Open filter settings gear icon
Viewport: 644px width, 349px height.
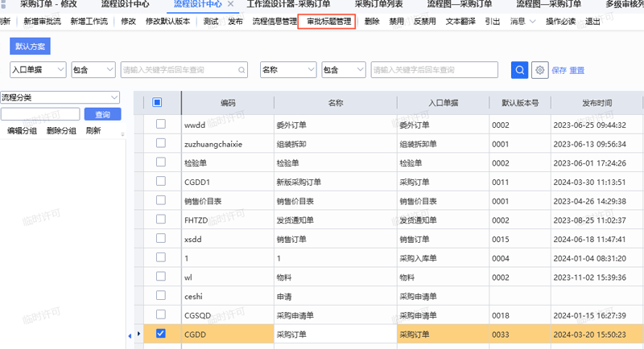point(539,70)
